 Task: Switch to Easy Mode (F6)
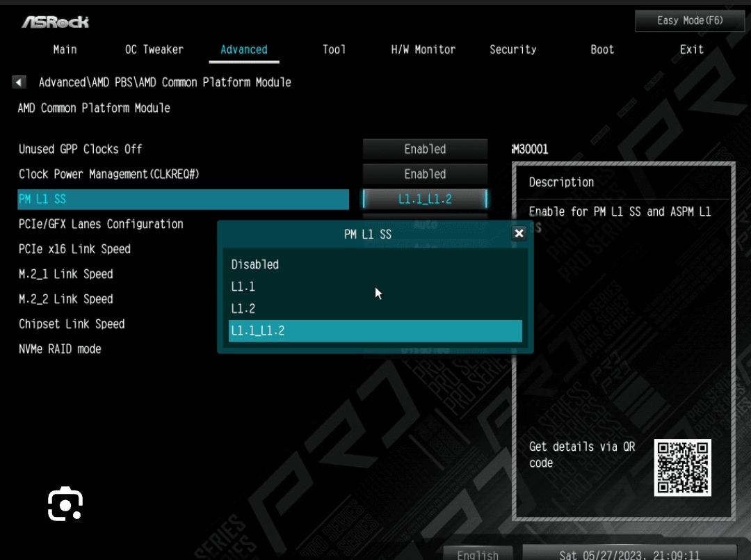click(x=690, y=21)
